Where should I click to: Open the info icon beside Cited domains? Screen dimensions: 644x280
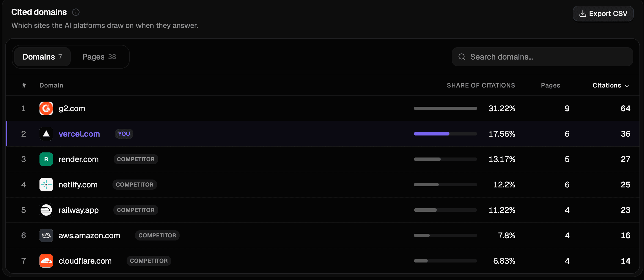point(76,12)
